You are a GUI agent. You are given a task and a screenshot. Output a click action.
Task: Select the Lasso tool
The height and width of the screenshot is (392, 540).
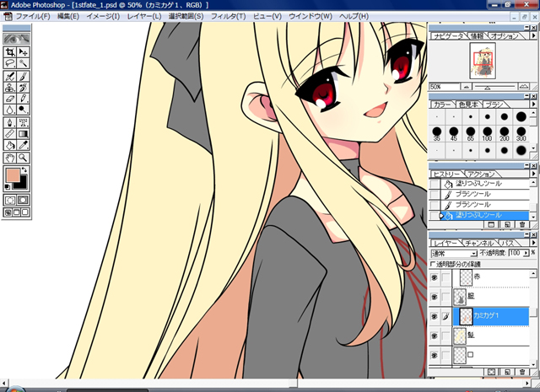pos(9,63)
